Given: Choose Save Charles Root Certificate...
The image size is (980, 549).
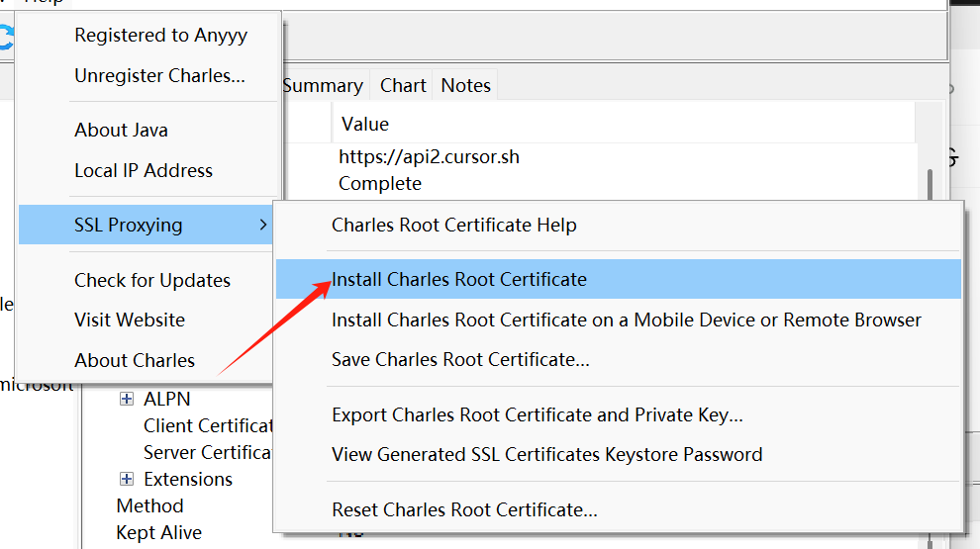Looking at the screenshot, I should 618,360.
